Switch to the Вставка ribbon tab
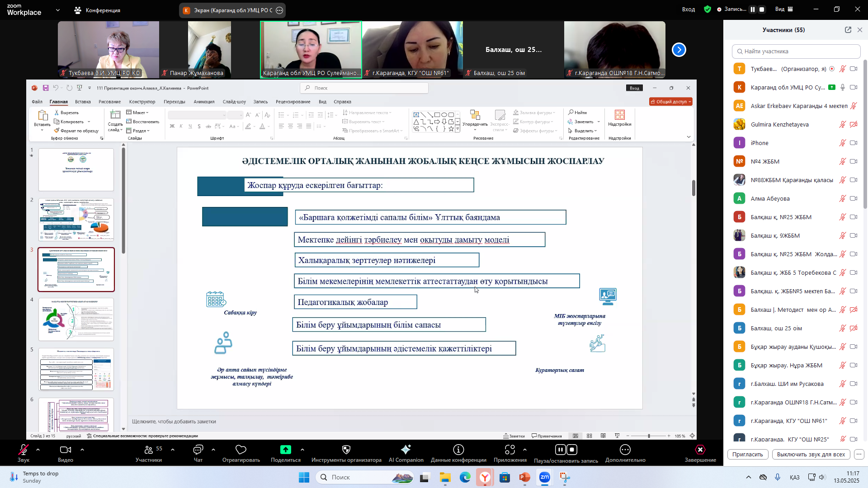868x488 pixels. (x=83, y=102)
